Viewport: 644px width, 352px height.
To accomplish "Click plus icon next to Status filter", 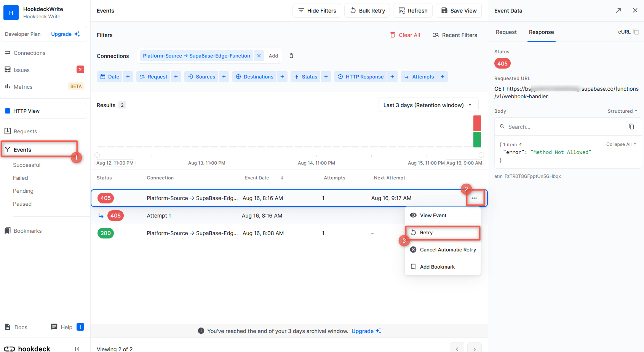I will [326, 77].
